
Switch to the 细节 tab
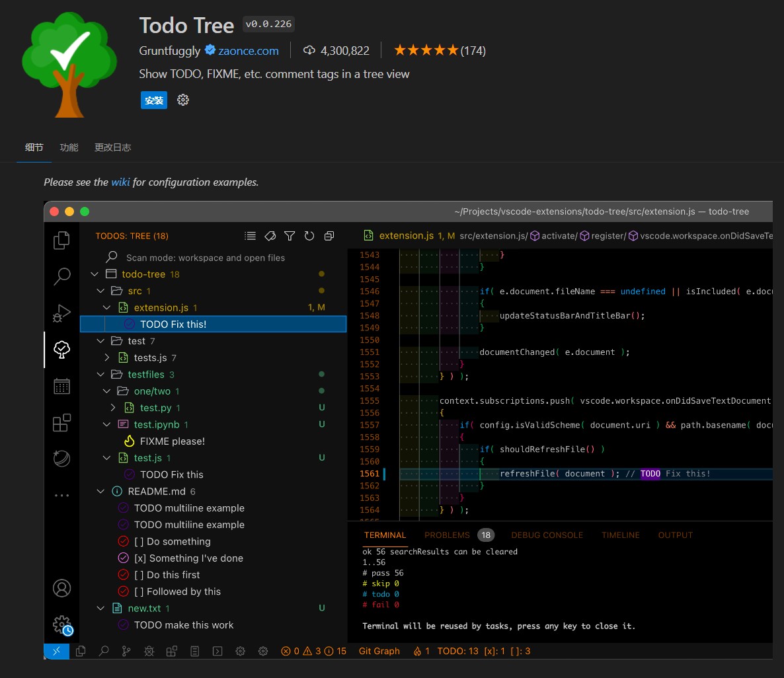(x=34, y=147)
